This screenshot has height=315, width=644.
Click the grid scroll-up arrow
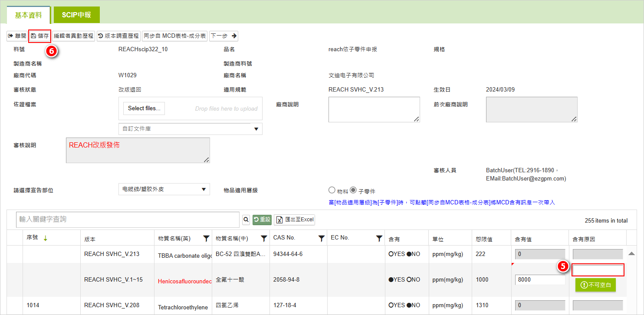click(x=631, y=253)
